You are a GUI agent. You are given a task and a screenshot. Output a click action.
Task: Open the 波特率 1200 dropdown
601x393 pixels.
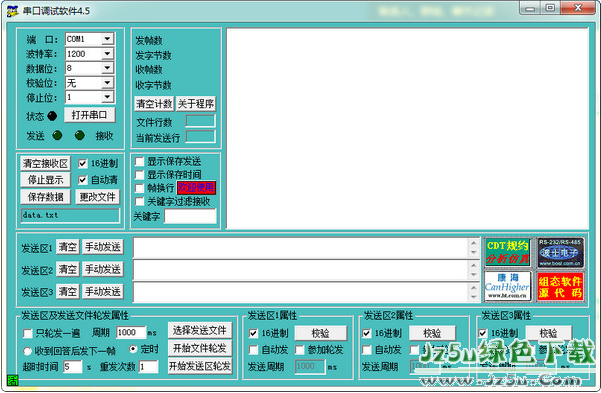[107, 54]
